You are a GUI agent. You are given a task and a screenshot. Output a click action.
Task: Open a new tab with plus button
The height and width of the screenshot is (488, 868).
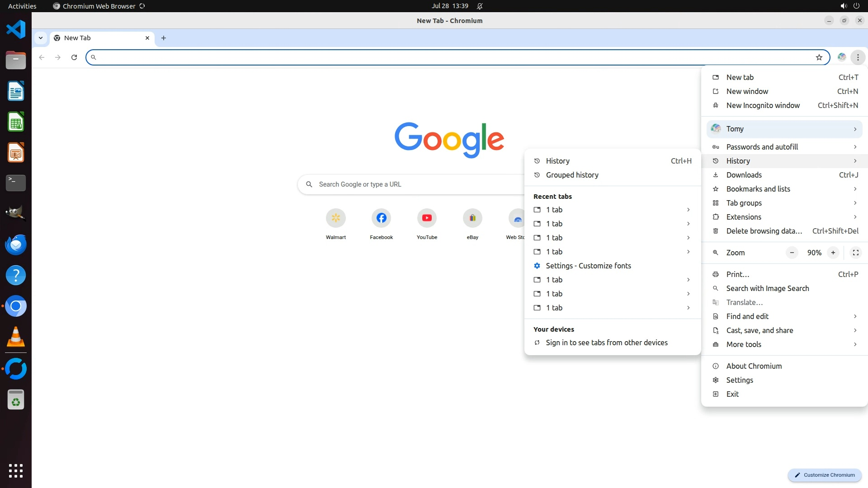click(x=164, y=38)
